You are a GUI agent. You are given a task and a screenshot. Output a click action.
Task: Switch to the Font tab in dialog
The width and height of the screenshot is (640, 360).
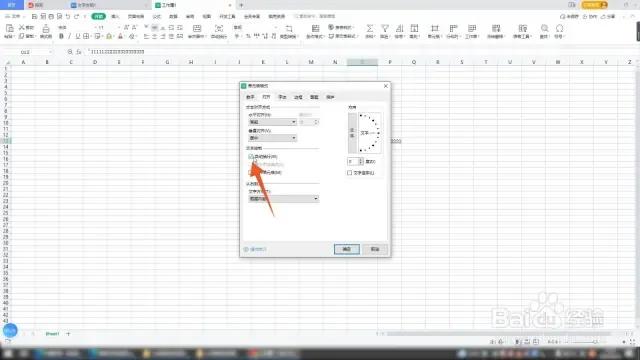(282, 97)
